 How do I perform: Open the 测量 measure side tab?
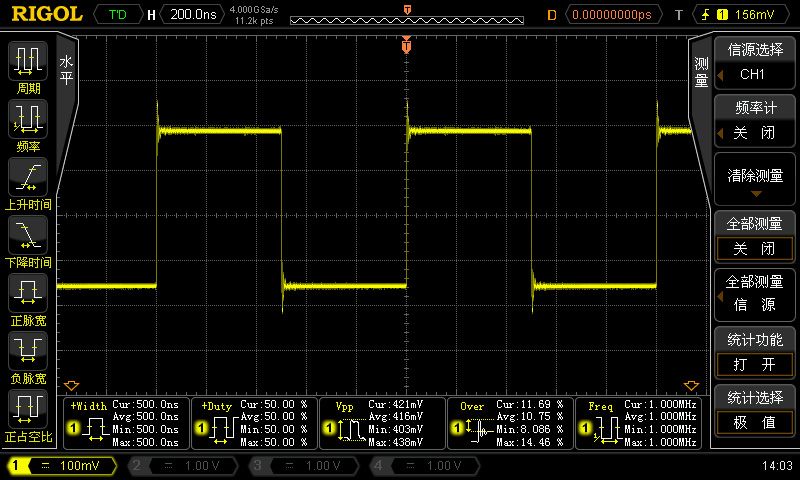[701, 72]
